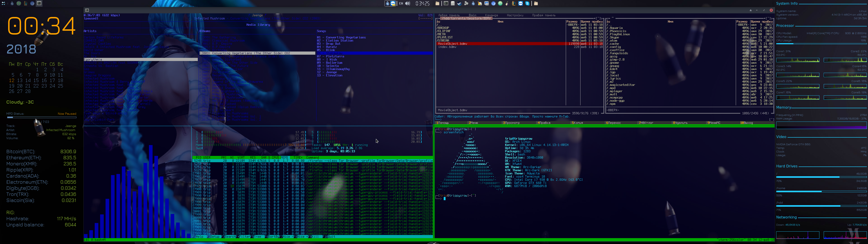The height and width of the screenshot is (244, 868).
Task: Click the TeamViewer tray icon beside EN
Action: (393, 3)
